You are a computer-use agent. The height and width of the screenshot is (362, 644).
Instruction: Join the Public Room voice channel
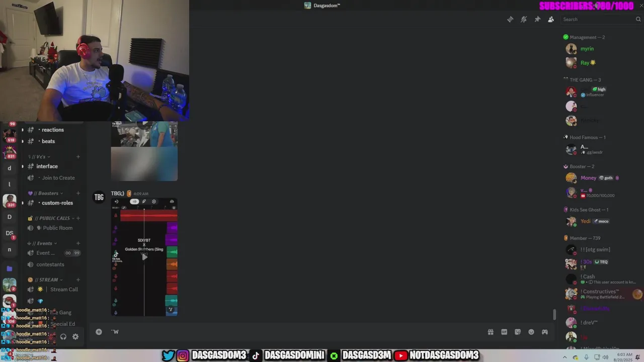[57, 228]
